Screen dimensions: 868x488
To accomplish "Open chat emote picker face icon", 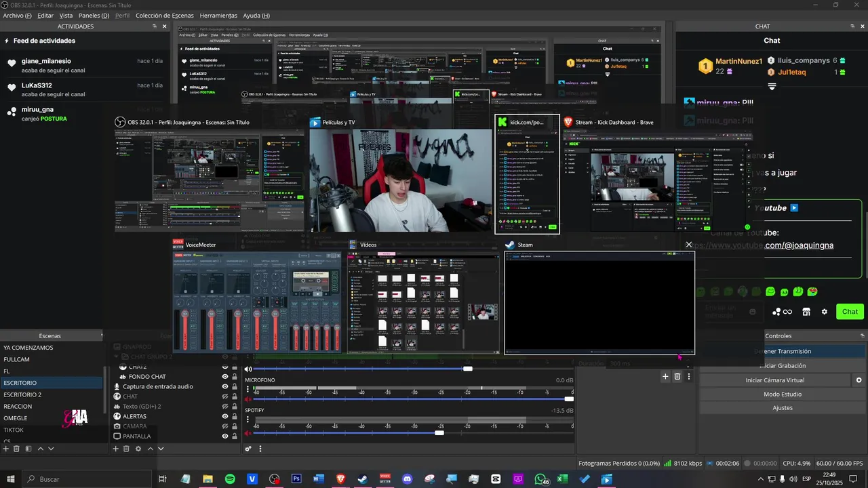I will tap(753, 312).
